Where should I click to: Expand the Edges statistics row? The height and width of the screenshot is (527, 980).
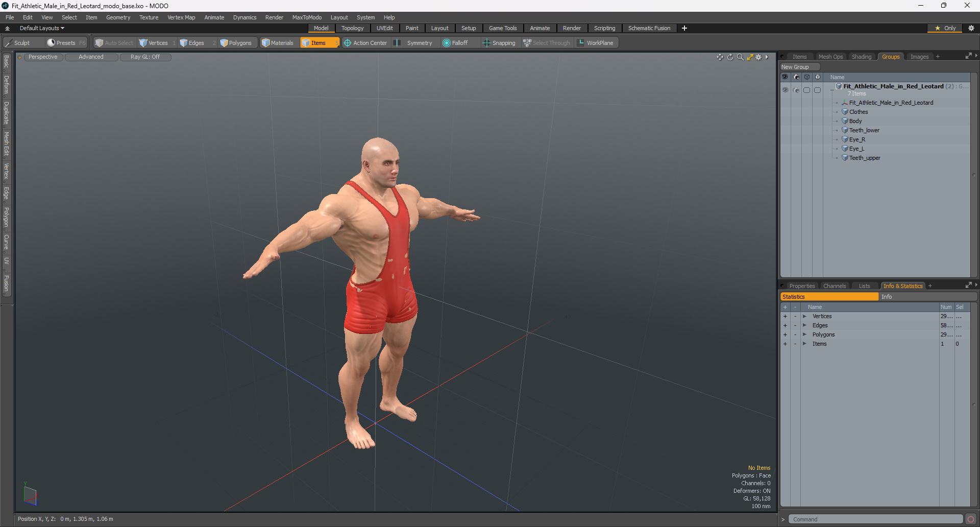pyautogui.click(x=804, y=326)
